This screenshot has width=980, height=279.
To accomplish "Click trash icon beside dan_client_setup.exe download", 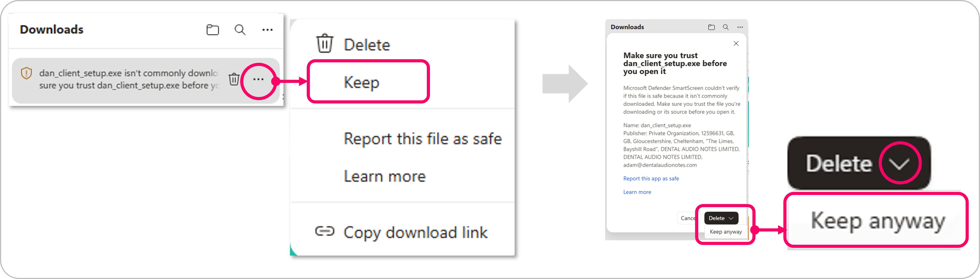I will [x=234, y=79].
